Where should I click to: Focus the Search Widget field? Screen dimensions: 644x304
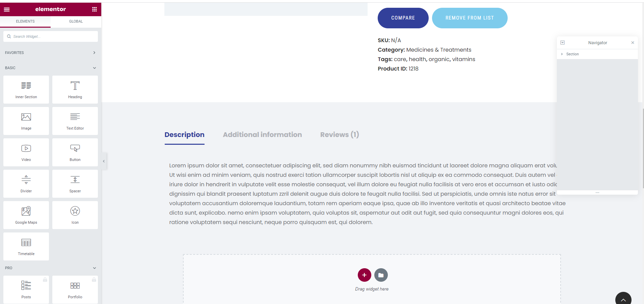(x=51, y=36)
